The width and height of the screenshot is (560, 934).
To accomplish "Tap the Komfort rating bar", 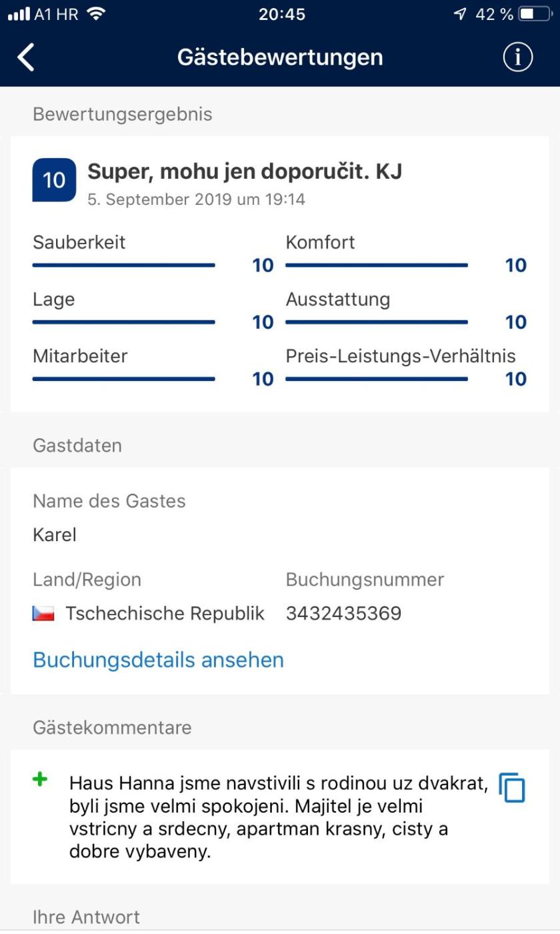I will click(377, 266).
